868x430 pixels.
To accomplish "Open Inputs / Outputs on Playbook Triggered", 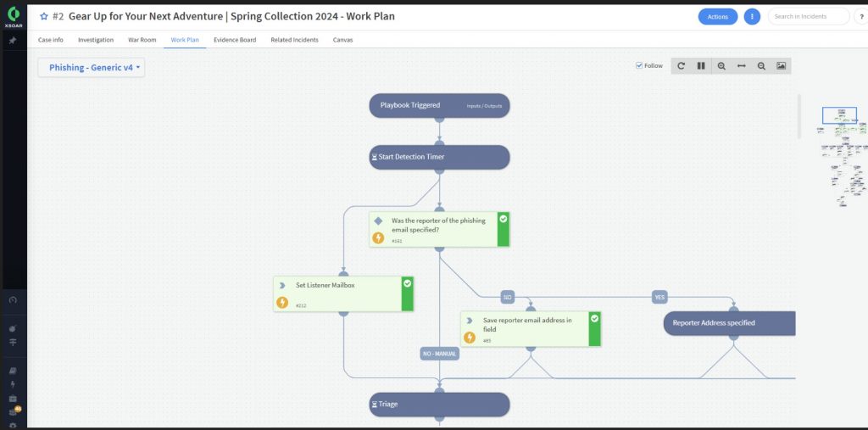I will pos(484,106).
